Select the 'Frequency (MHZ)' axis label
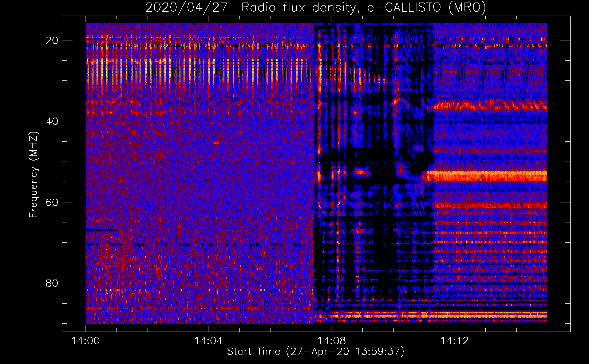This screenshot has height=364, width=589. coord(33,175)
